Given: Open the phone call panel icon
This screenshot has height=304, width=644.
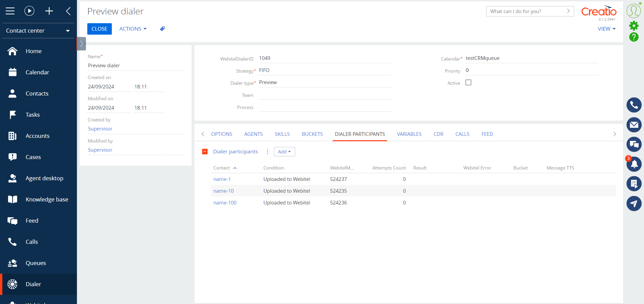Looking at the screenshot, I should coord(634,105).
